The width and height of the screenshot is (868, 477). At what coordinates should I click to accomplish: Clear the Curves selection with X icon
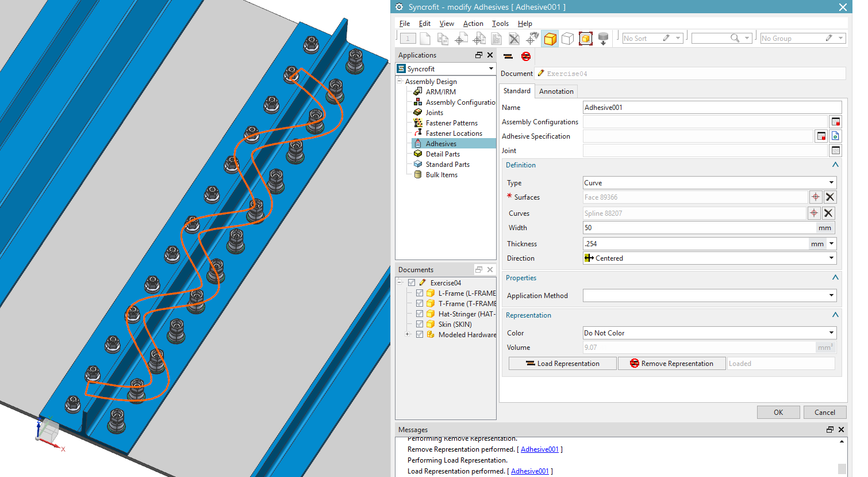pos(828,213)
